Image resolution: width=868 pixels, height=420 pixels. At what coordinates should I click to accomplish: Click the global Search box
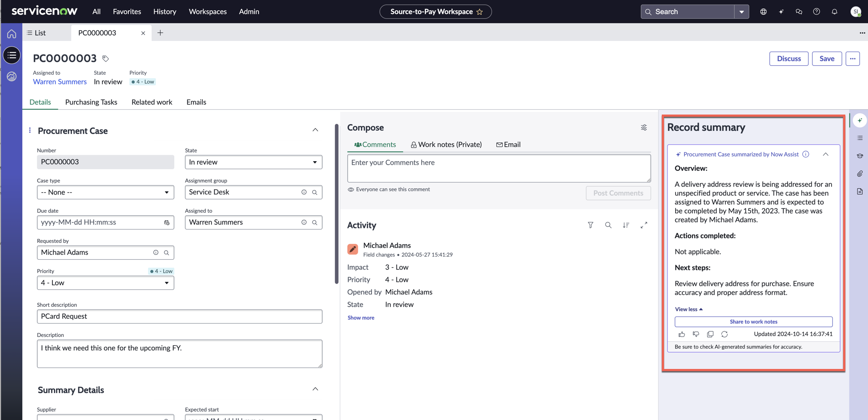(x=687, y=12)
